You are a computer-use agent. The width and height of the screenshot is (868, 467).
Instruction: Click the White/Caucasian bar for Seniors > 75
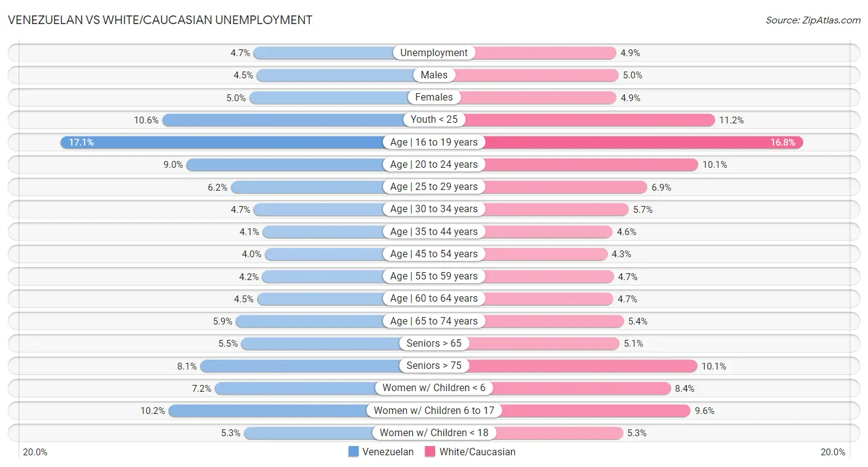pyautogui.click(x=583, y=366)
